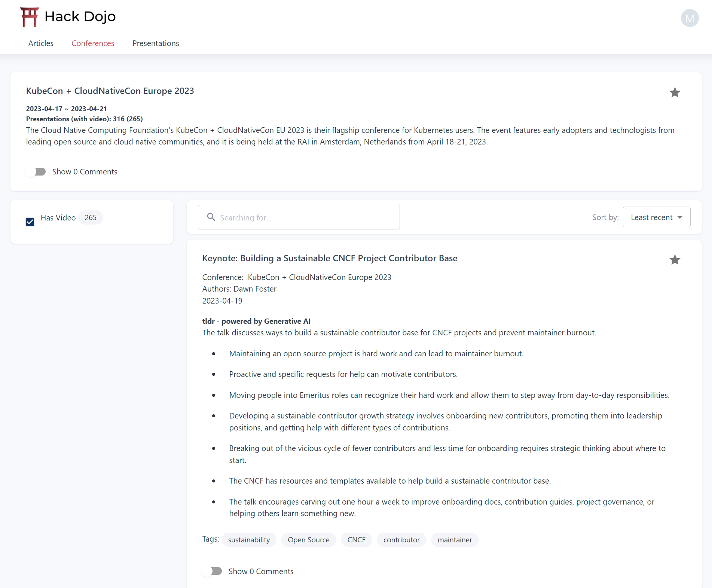This screenshot has width=712, height=588.
Task: Click the date 2023-04-19
Action: coord(222,301)
